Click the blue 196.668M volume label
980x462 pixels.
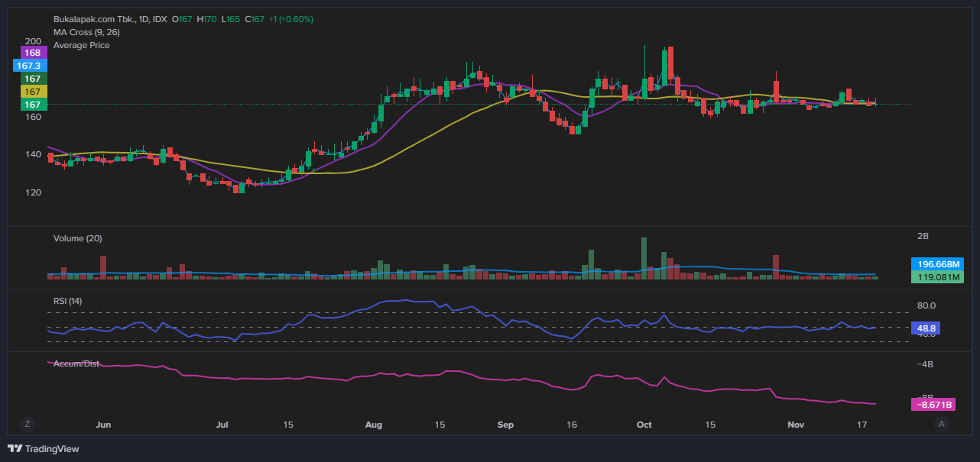click(x=937, y=263)
